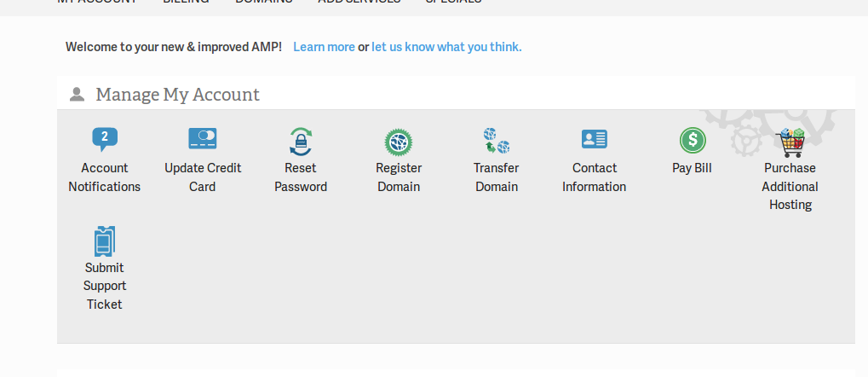
Task: Open the Billing menu in the top navigation
Action: pyautogui.click(x=186, y=3)
